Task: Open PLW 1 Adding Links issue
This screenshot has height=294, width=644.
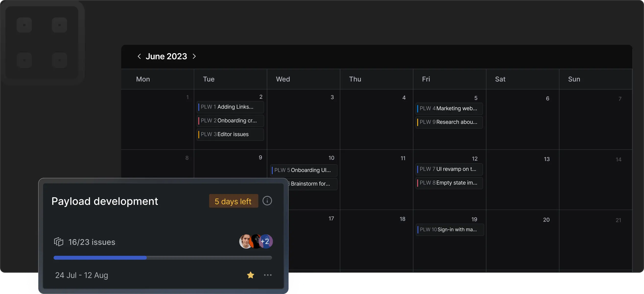Action: point(230,107)
